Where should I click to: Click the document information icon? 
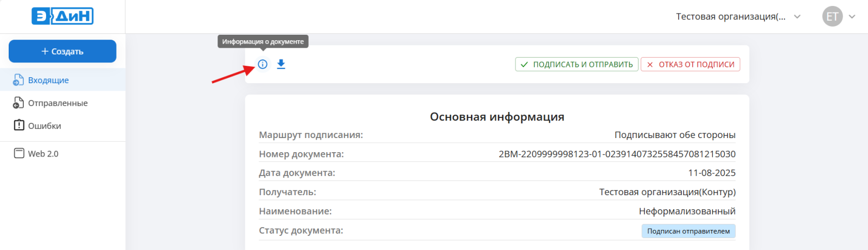[x=263, y=64]
